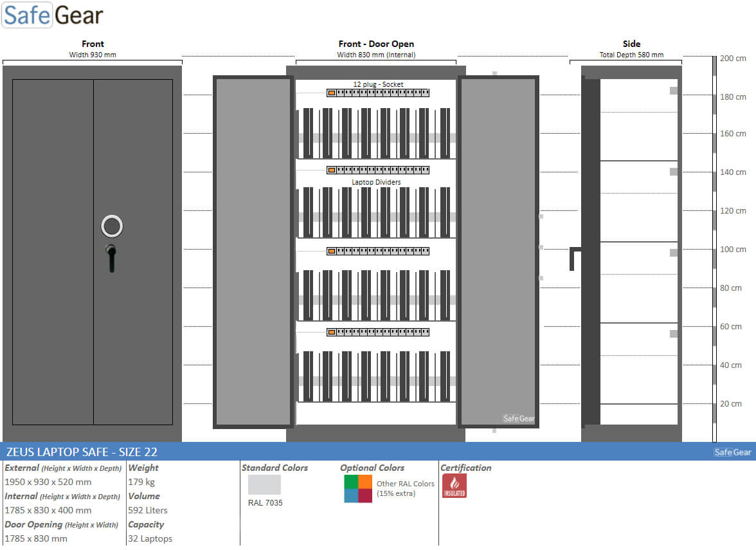Screen dimensions: 756x550
Task: Click the door opening value "1785 x 830 mm"
Action: (x=36, y=538)
